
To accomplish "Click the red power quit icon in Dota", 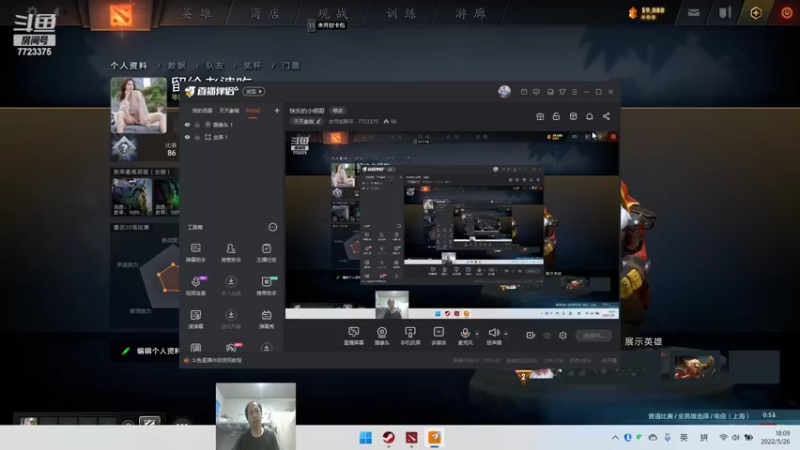I will point(787,13).
